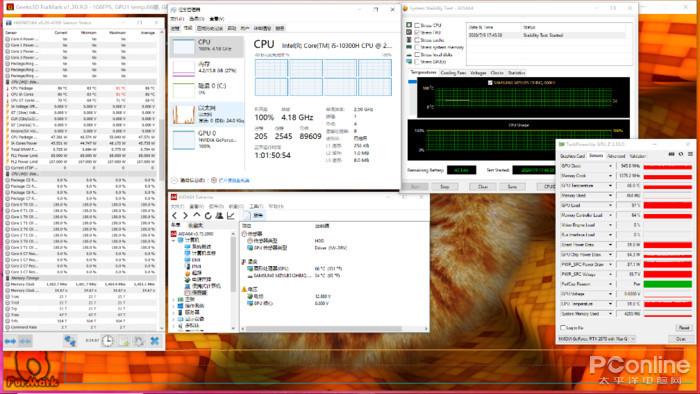The height and width of the screenshot is (394, 700).
Task: Click the AIDA64 user manage toolbar icon
Action: [x=219, y=216]
